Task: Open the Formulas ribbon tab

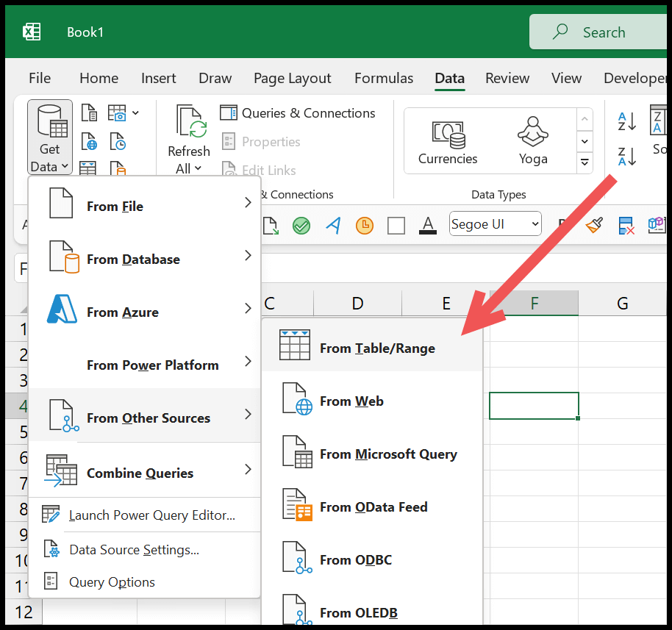Action: coord(383,78)
